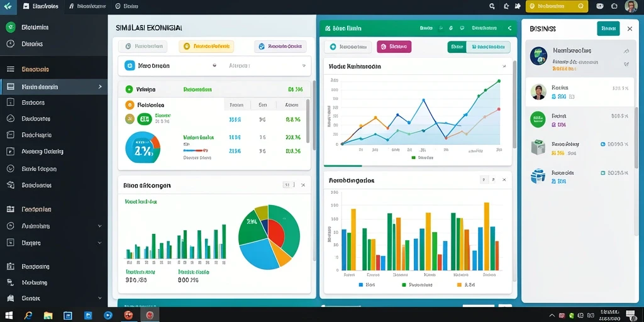Select the green radio button in simulation panel
644x322 pixels.
pyautogui.click(x=129, y=89)
